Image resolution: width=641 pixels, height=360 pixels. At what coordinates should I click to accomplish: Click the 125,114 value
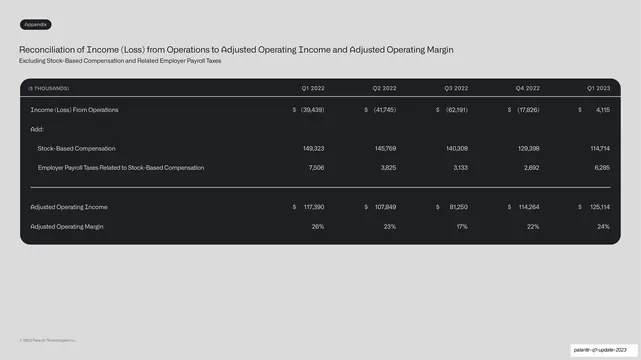(600, 207)
